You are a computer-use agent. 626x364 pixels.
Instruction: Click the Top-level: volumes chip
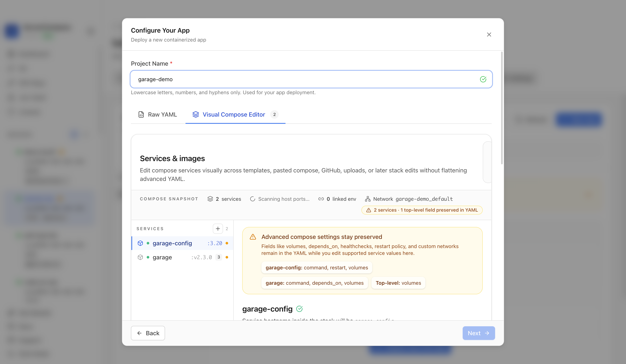(398, 283)
